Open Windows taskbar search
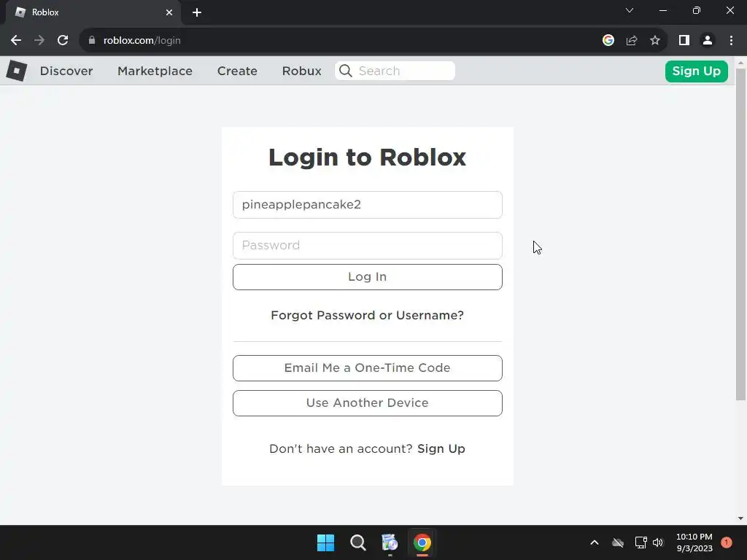The height and width of the screenshot is (560, 747). 357,542
